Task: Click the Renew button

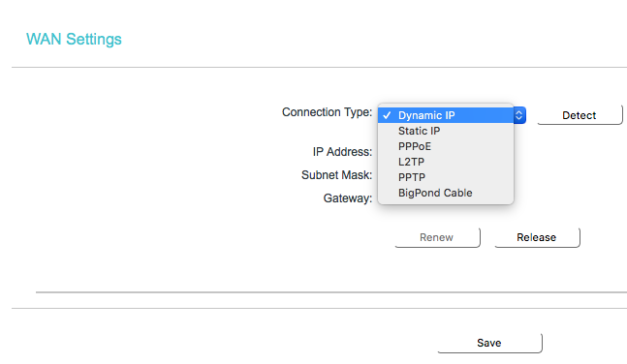Action: tap(437, 237)
